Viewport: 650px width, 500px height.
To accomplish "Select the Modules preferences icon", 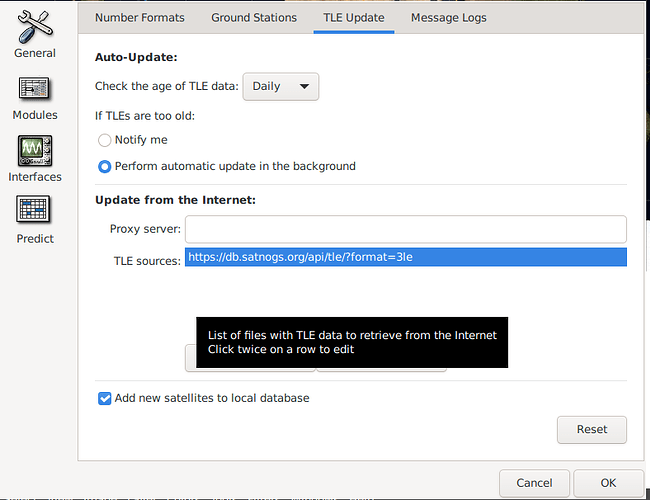I will (35, 88).
